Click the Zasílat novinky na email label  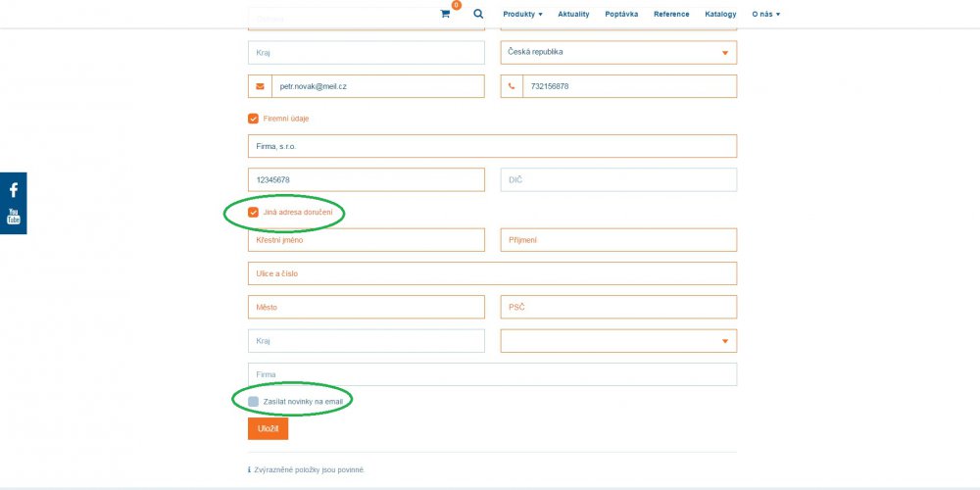pyautogui.click(x=303, y=401)
